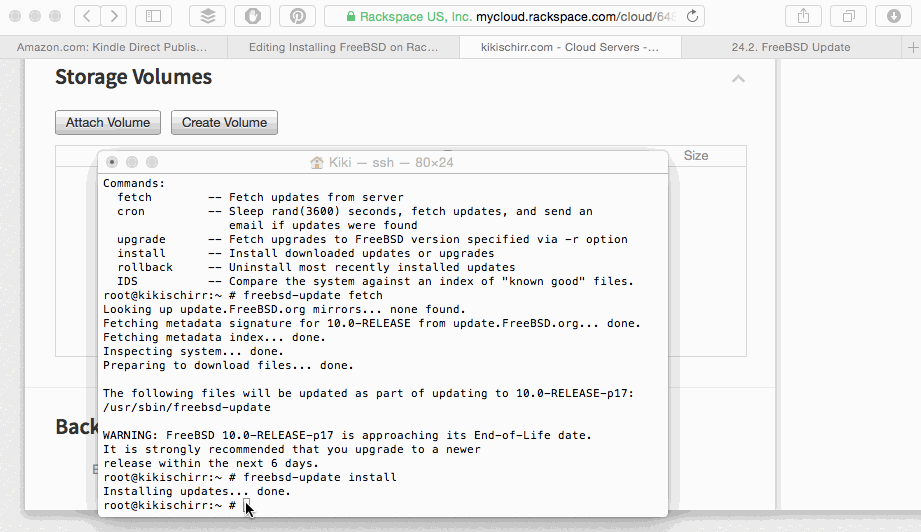This screenshot has width=921, height=532.
Task: Click the Rackspace address bar
Action: tap(514, 16)
